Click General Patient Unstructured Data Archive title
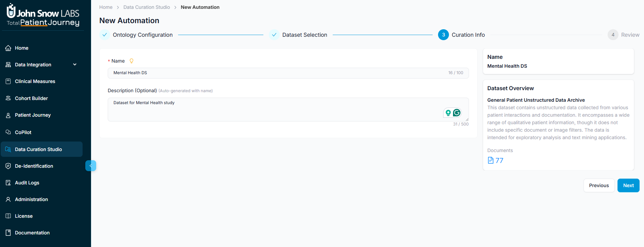This screenshot has width=644, height=247. pos(536,100)
